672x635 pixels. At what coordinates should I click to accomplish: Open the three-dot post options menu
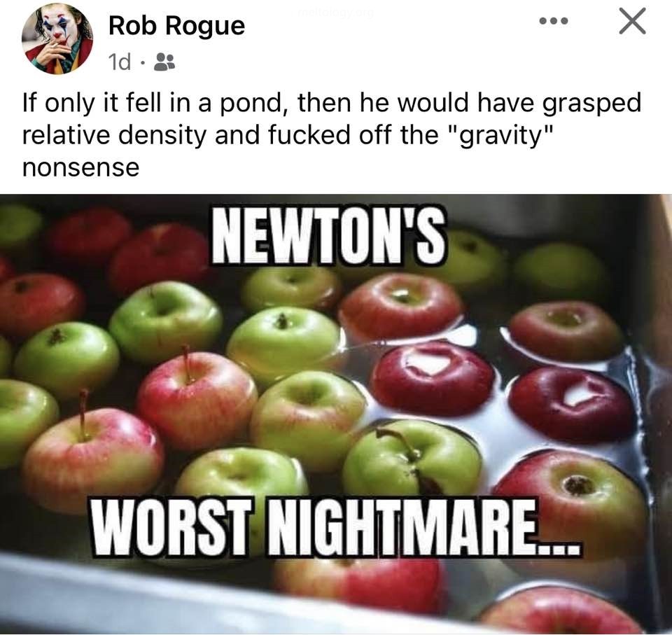point(554,20)
